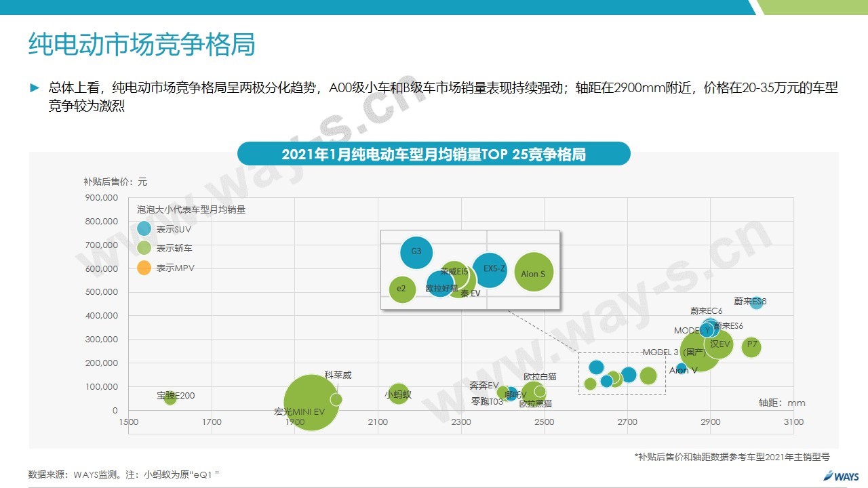Click the 科莱威 label
This screenshot has width=868, height=488.
point(338,375)
